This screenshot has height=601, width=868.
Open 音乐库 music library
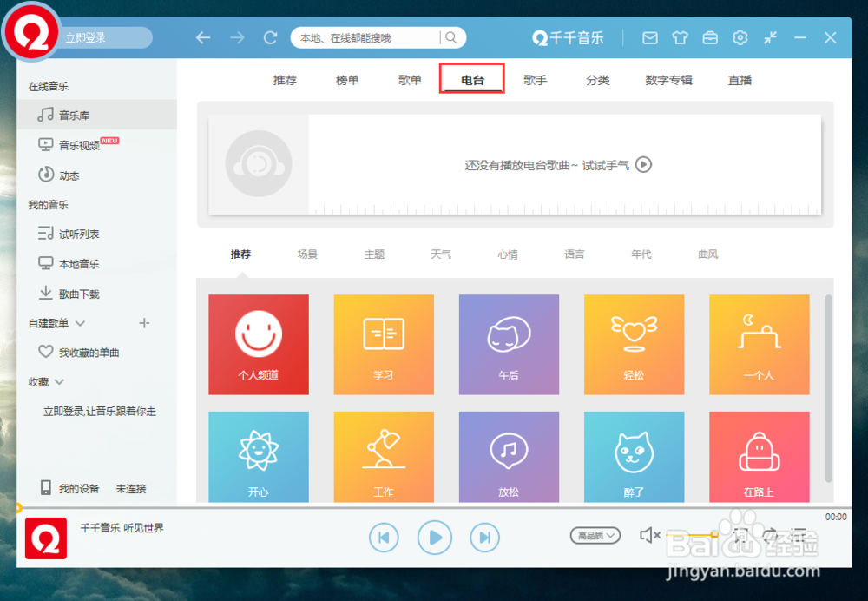coord(76,114)
